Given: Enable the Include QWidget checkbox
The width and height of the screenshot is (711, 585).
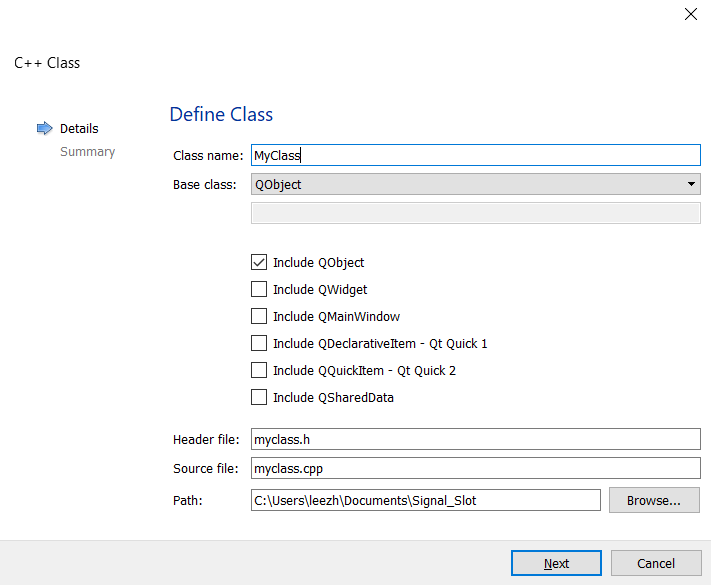Looking at the screenshot, I should 259,290.
